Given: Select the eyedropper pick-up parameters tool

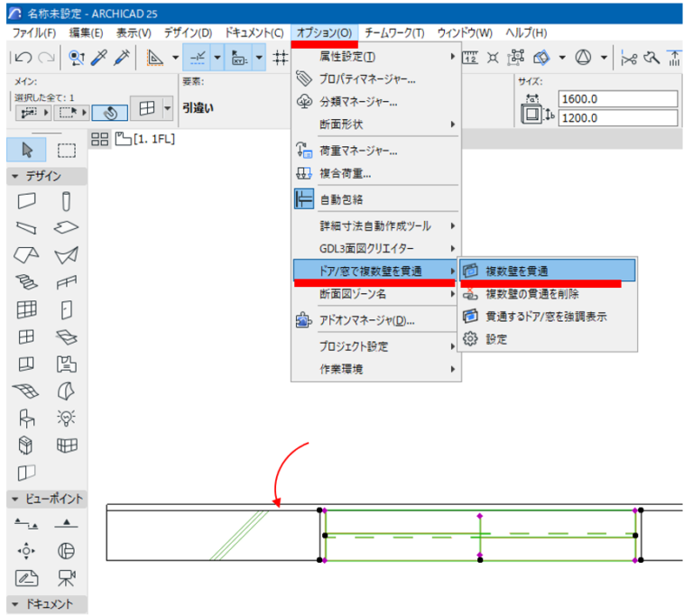Looking at the screenshot, I should pyautogui.click(x=99, y=58).
